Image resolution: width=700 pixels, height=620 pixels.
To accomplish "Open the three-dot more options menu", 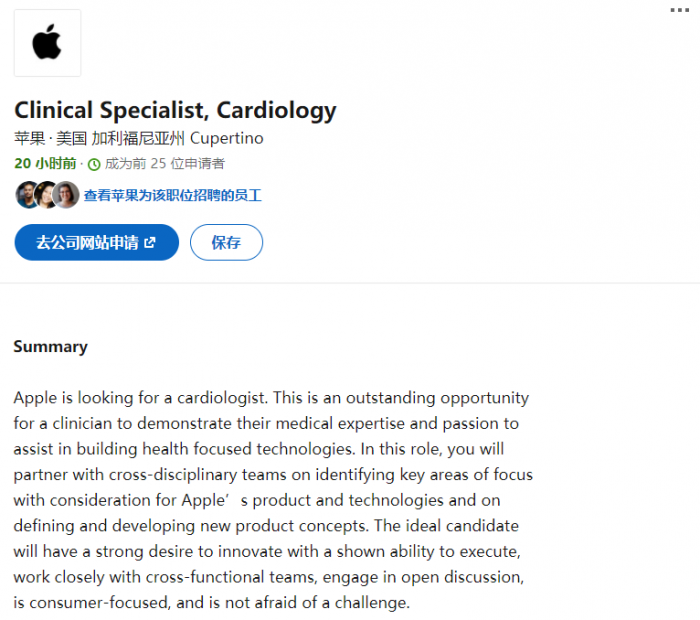I will point(679,10).
